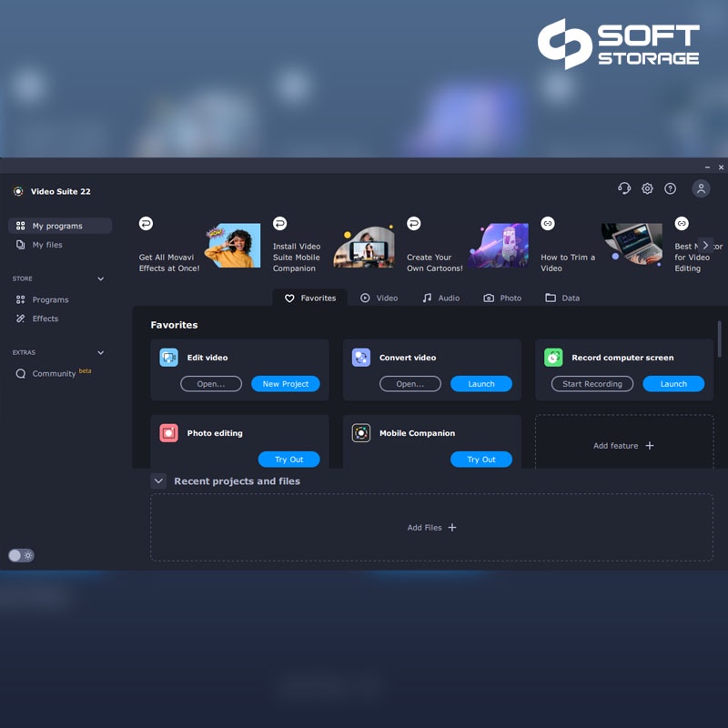This screenshot has width=728, height=728.
Task: Open the user account profile icon
Action: [701, 188]
